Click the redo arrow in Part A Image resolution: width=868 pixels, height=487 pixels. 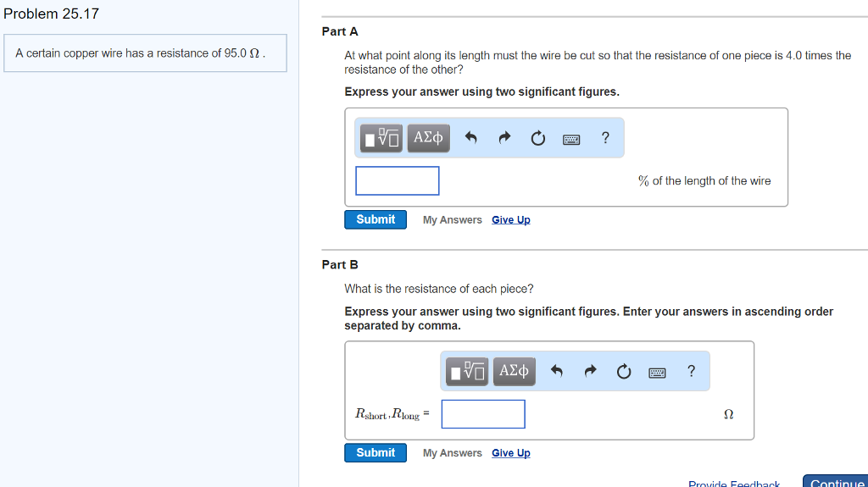point(505,138)
